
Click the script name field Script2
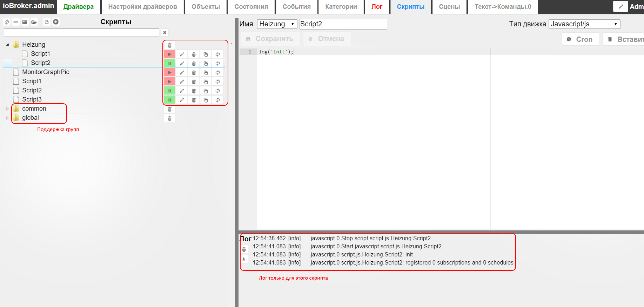(x=343, y=24)
